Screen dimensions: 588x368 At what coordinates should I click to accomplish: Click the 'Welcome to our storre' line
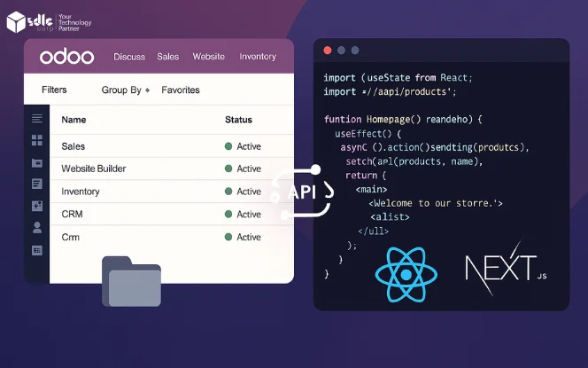coord(436,203)
